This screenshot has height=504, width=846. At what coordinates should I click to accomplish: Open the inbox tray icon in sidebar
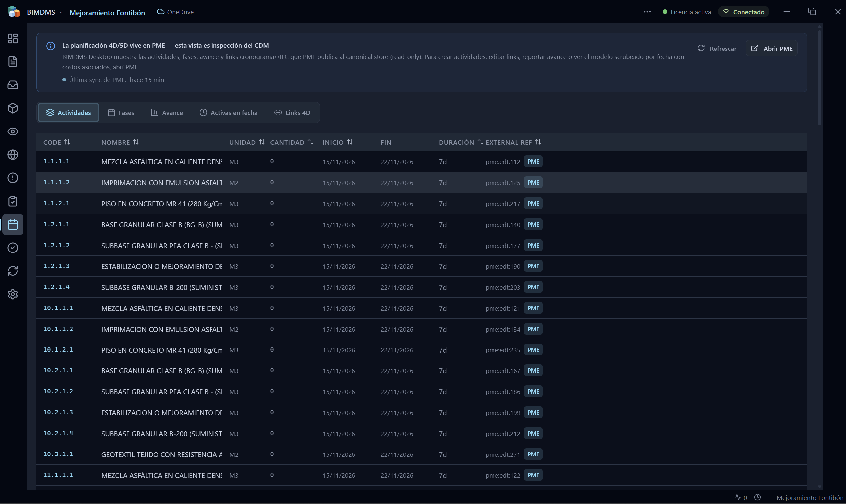[x=13, y=85]
